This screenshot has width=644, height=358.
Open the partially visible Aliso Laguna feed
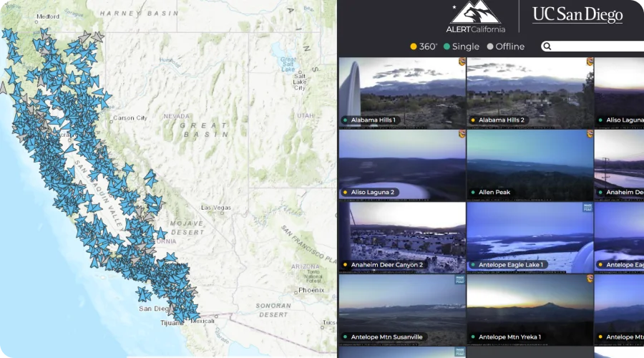tap(619, 93)
